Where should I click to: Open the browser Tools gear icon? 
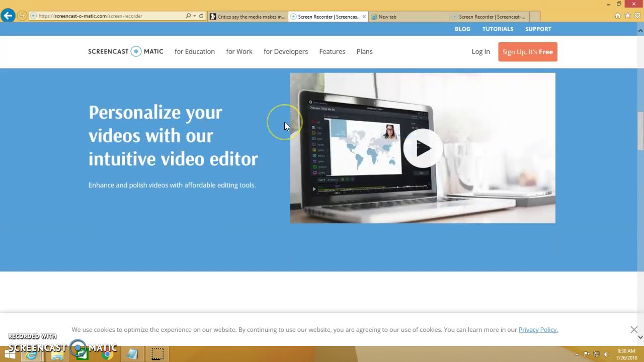[x=637, y=16]
